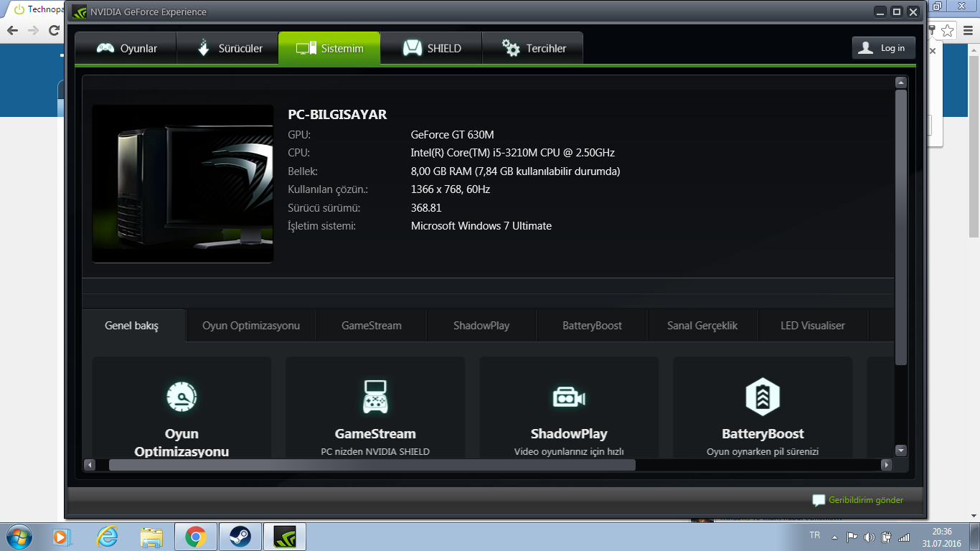Viewport: 980px width, 551px height.
Task: Click the NVIDIA computer thumbnail image
Action: [183, 184]
